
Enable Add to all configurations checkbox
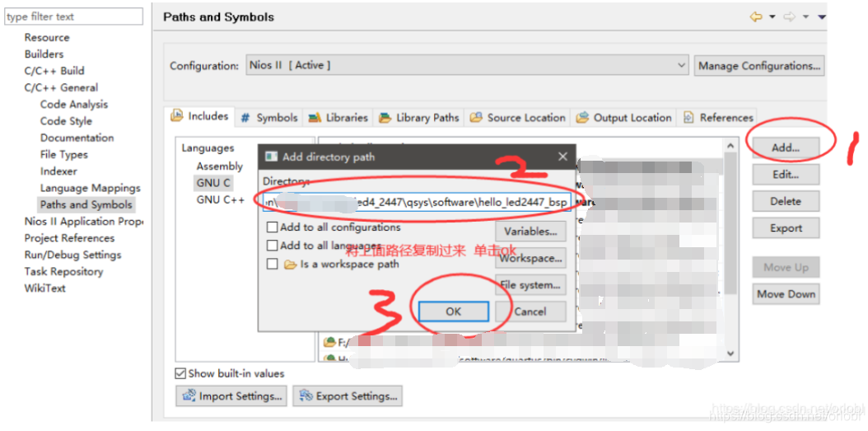pyautogui.click(x=272, y=227)
